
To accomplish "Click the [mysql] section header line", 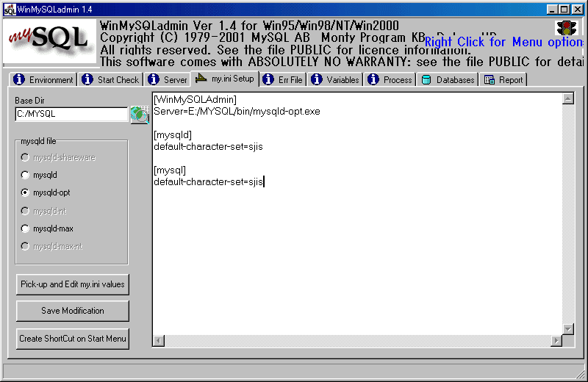I will tap(170, 170).
